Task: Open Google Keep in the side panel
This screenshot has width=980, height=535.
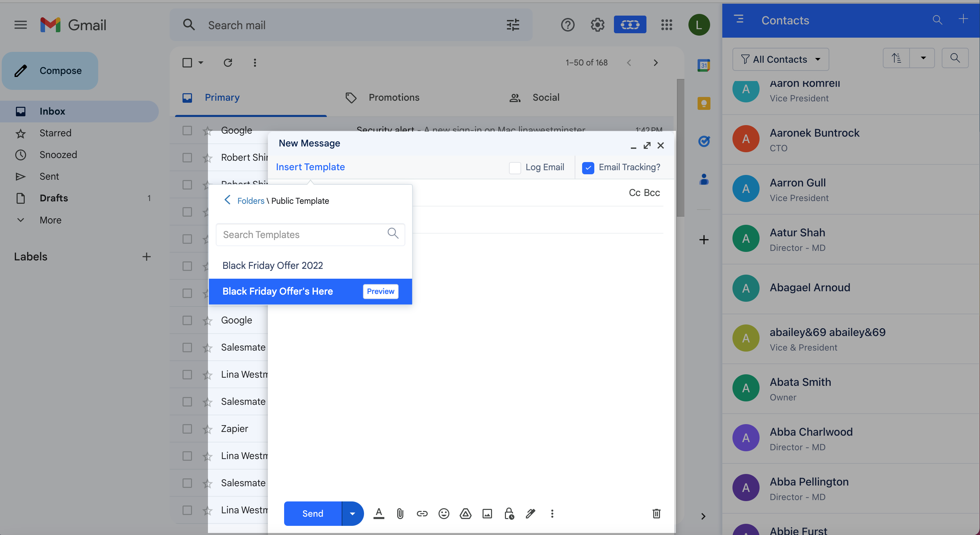Action: click(x=703, y=103)
